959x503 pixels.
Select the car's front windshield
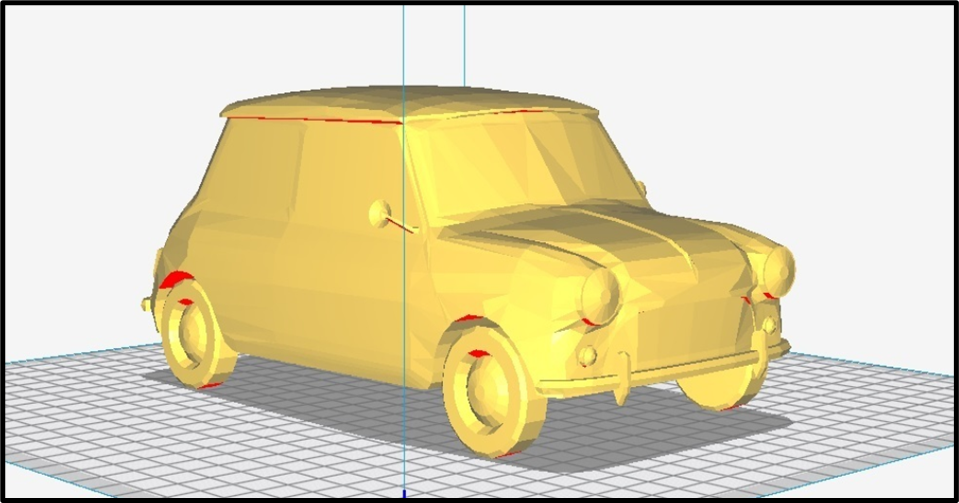click(x=520, y=168)
